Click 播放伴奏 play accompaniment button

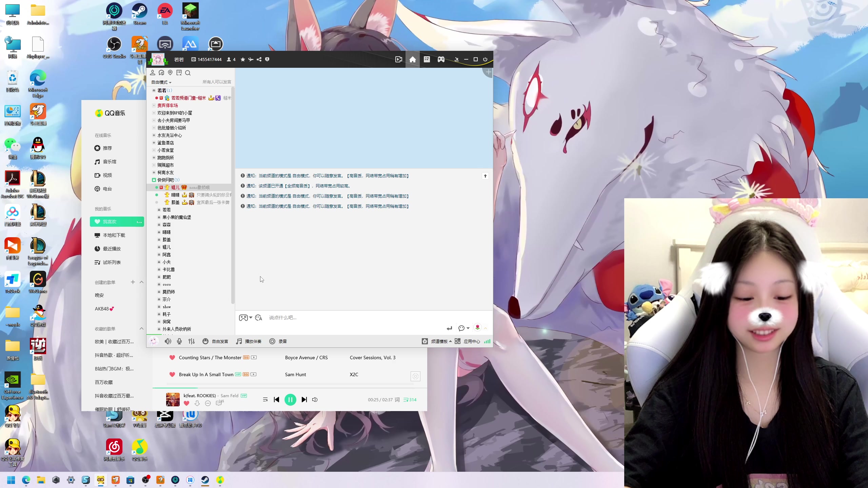click(x=249, y=341)
